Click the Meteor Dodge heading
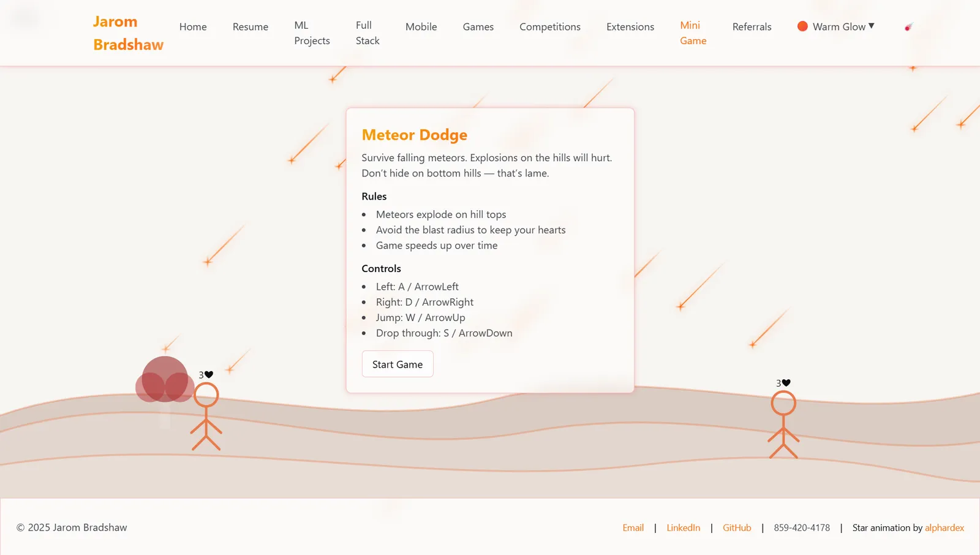The height and width of the screenshot is (555, 980). coord(415,135)
